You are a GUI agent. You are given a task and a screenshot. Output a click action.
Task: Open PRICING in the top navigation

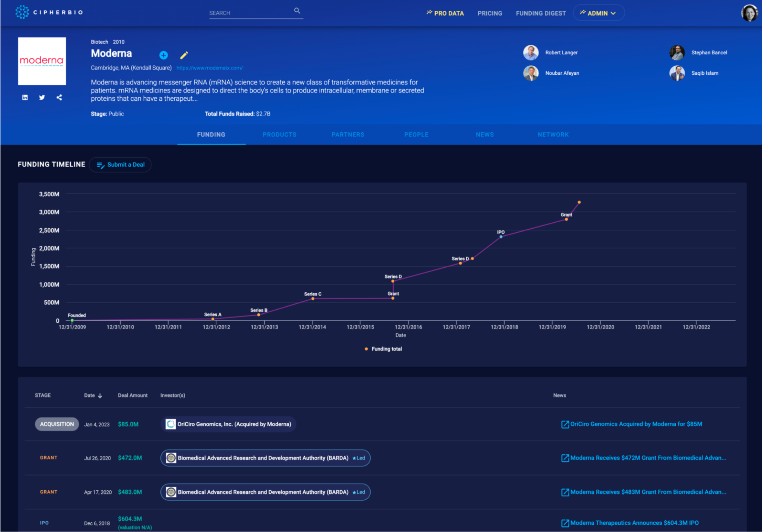point(490,13)
